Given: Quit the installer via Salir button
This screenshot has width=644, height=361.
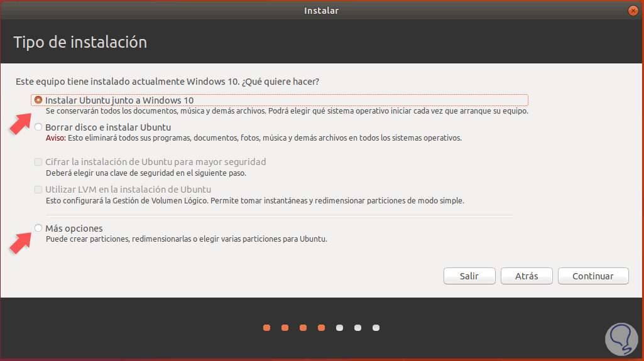Looking at the screenshot, I should point(469,276).
